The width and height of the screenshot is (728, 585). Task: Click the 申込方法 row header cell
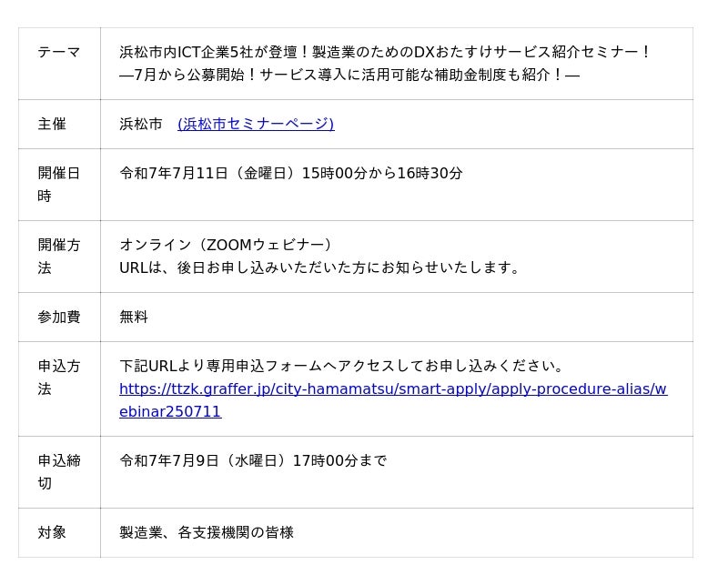pos(59,389)
